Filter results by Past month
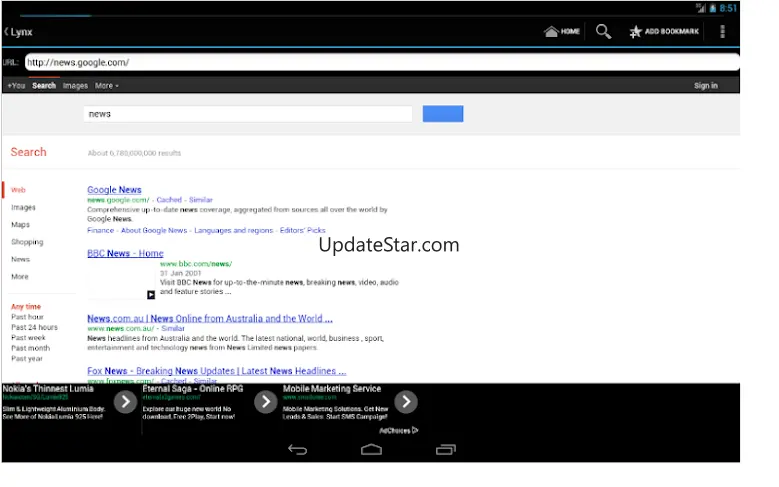The height and width of the screenshot is (487, 779). tap(30, 348)
